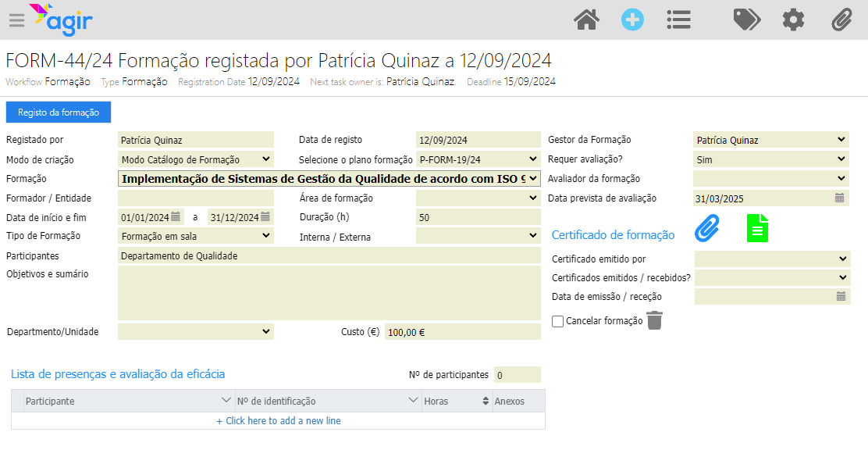Open calendar for Data prevista de avaliação
868x457 pixels.
point(839,198)
